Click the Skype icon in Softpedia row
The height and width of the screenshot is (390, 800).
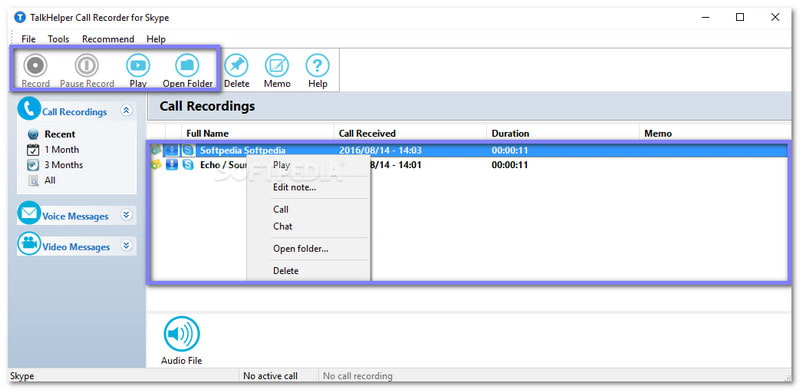point(188,150)
